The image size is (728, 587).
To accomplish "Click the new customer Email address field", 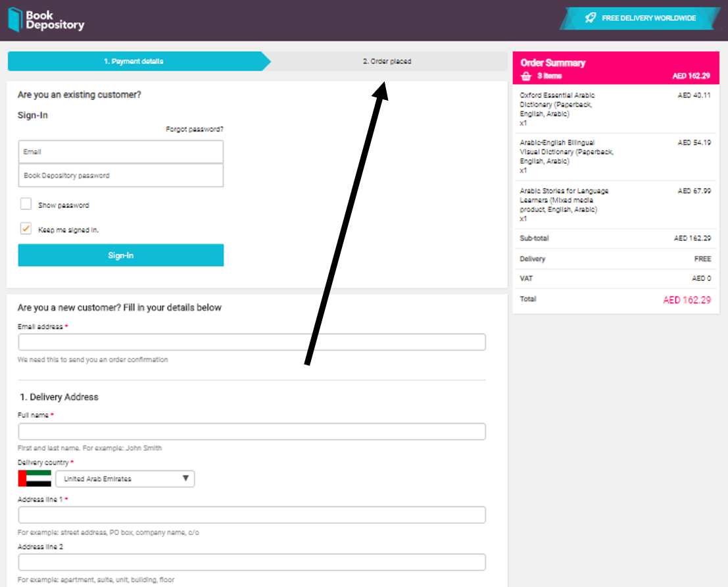I will 252,342.
